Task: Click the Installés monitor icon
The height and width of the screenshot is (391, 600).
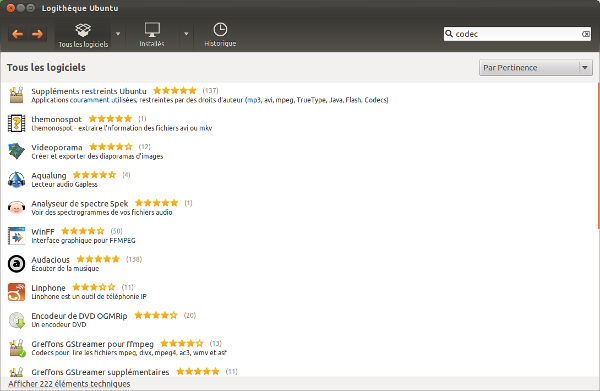Action: point(152,30)
